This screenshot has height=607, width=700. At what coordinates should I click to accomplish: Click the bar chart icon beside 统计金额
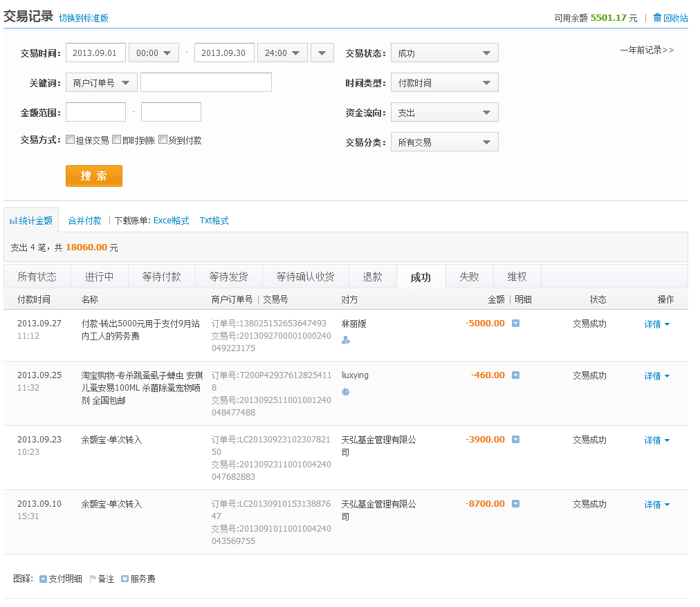point(13,221)
